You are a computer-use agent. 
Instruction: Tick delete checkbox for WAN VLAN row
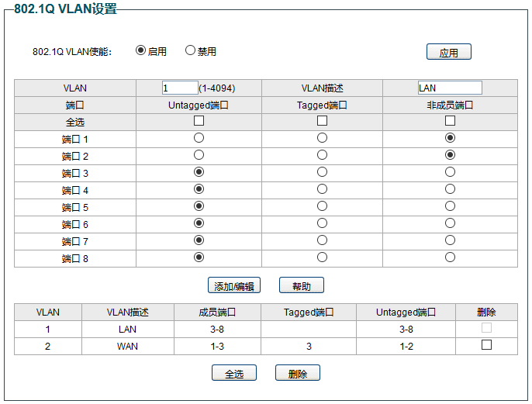[x=486, y=345]
